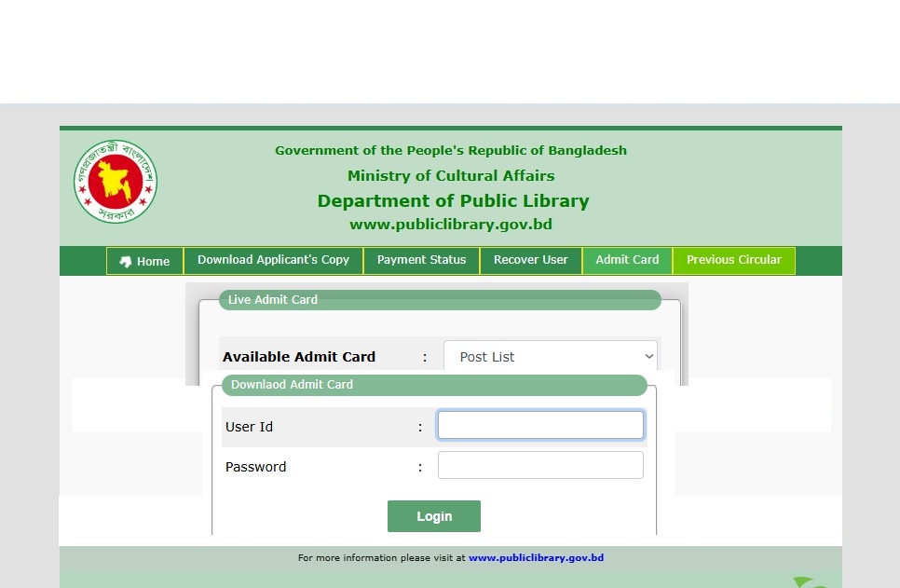Click the Bangladesh government emblem logo

[116, 182]
